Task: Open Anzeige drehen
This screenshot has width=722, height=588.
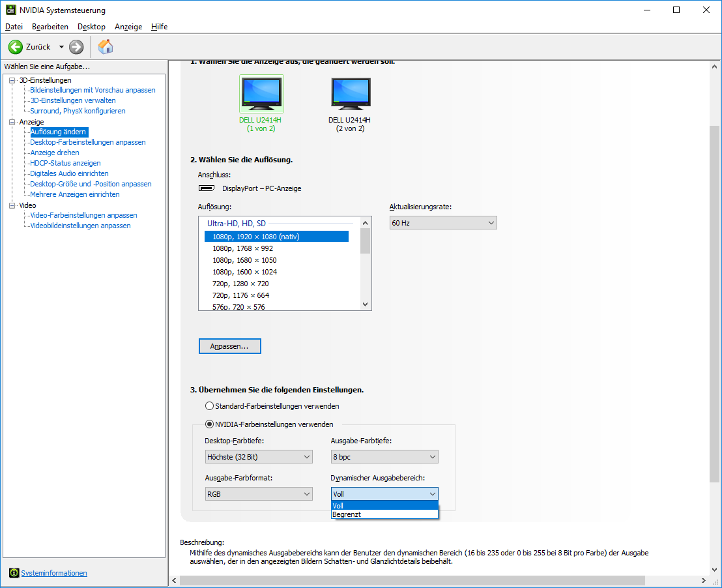Action: tap(55, 153)
